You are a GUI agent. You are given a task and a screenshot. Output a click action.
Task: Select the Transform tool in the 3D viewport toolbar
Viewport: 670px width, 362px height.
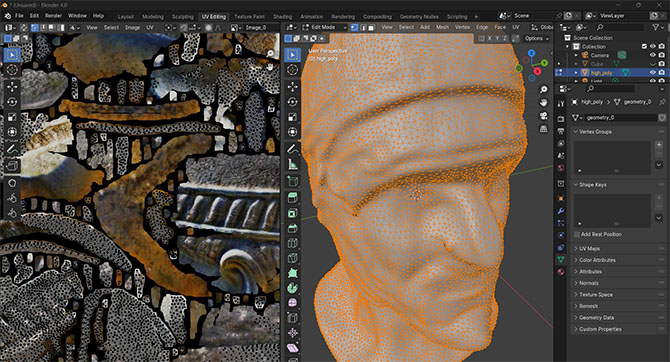[293, 132]
